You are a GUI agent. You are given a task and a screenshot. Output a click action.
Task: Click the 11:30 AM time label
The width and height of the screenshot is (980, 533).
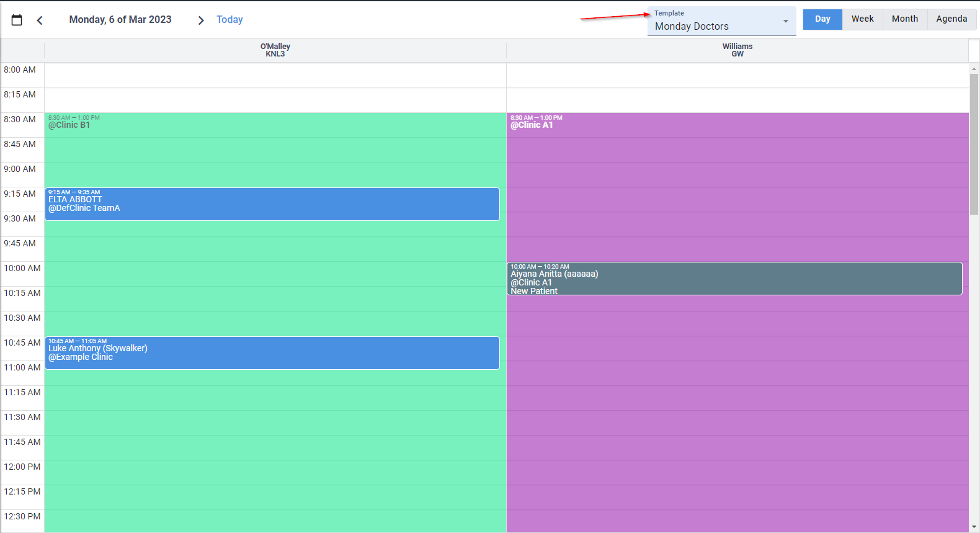pyautogui.click(x=22, y=417)
